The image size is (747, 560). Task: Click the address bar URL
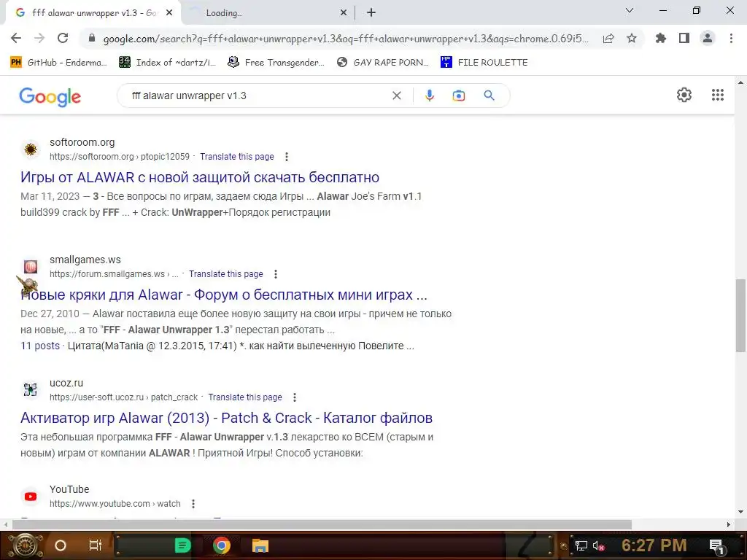click(x=346, y=39)
